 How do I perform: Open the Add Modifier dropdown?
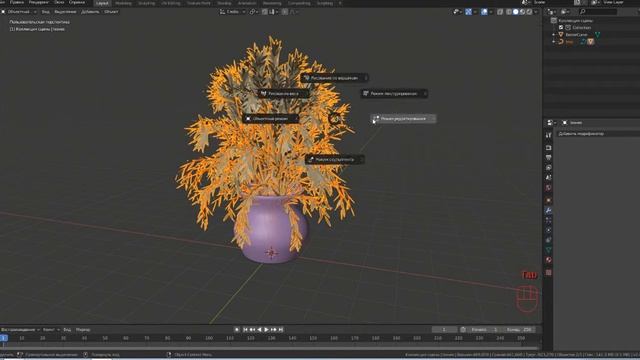point(598,133)
